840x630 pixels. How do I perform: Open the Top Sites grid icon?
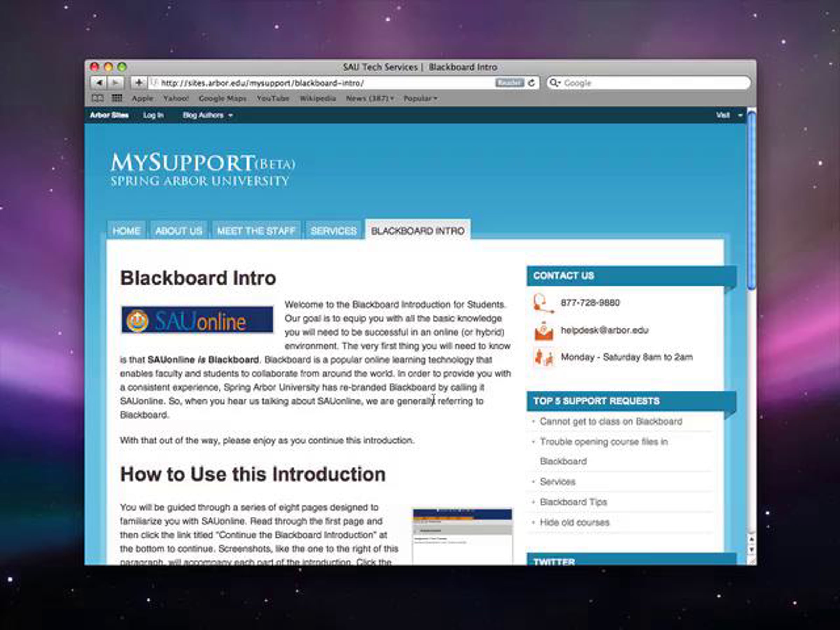(117, 98)
